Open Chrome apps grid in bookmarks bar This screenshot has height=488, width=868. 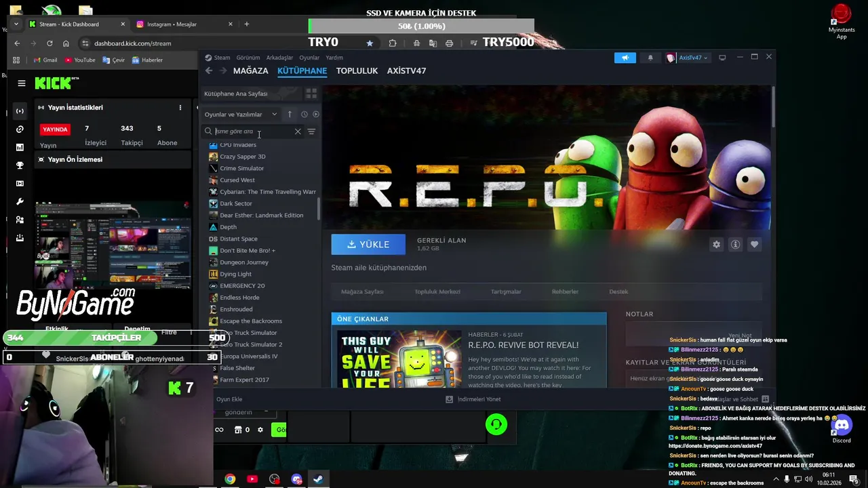click(16, 60)
